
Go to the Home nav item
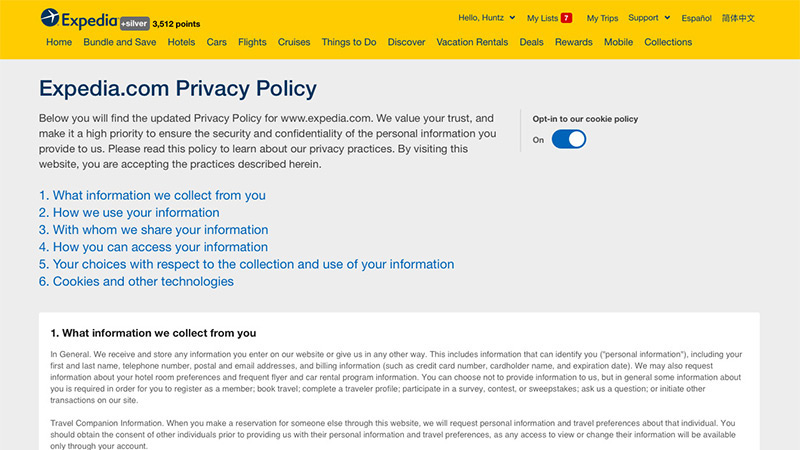click(59, 42)
